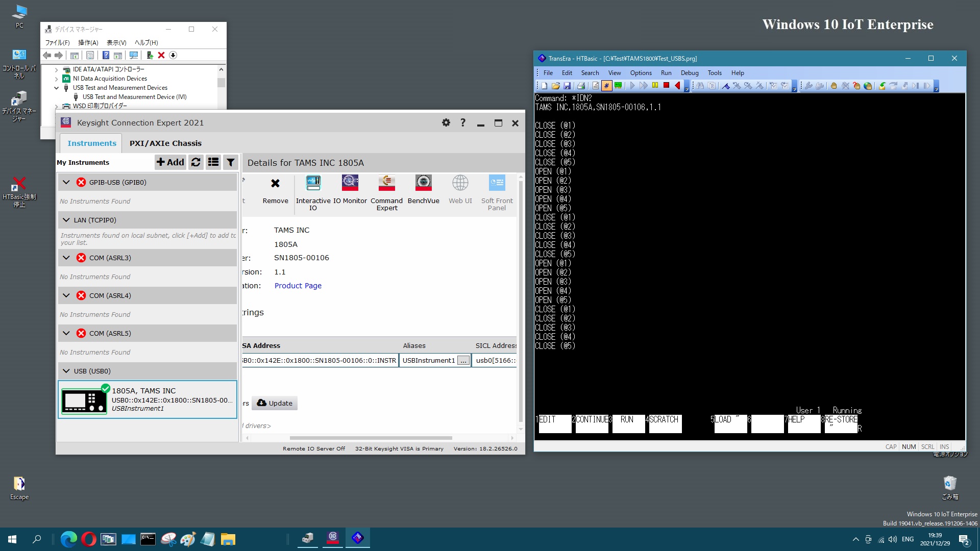The width and height of the screenshot is (980, 551).
Task: Open the 操作(A) menu in Device Manager
Action: tap(88, 43)
